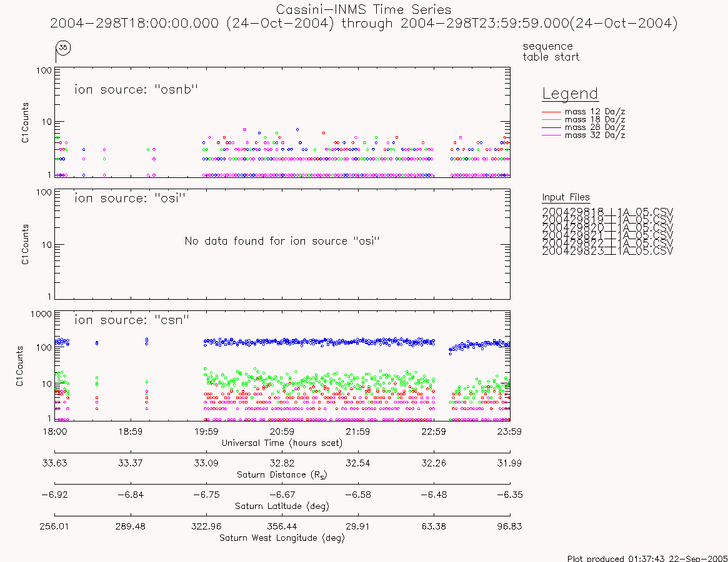Click the 22:59 time tick label
This screenshot has height=562, width=728.
click(434, 431)
